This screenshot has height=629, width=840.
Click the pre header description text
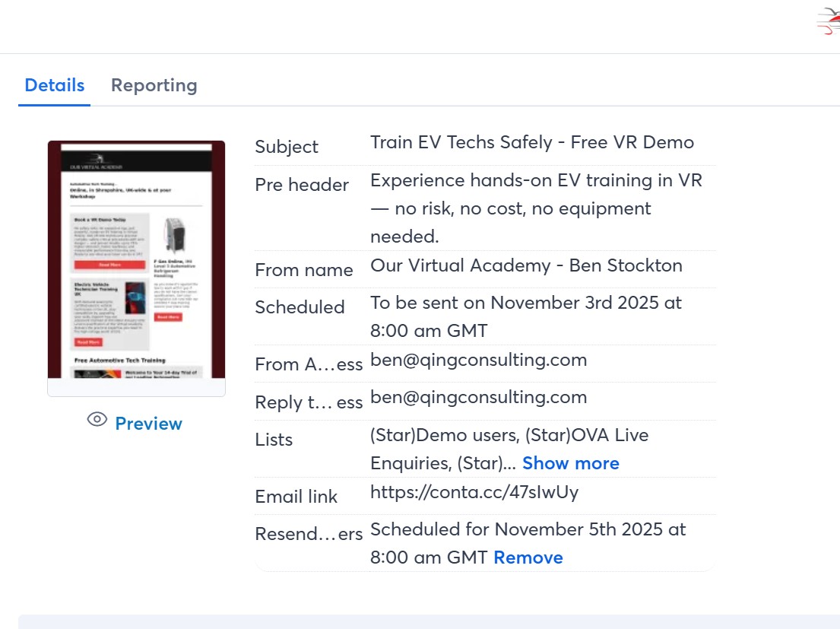(x=536, y=208)
